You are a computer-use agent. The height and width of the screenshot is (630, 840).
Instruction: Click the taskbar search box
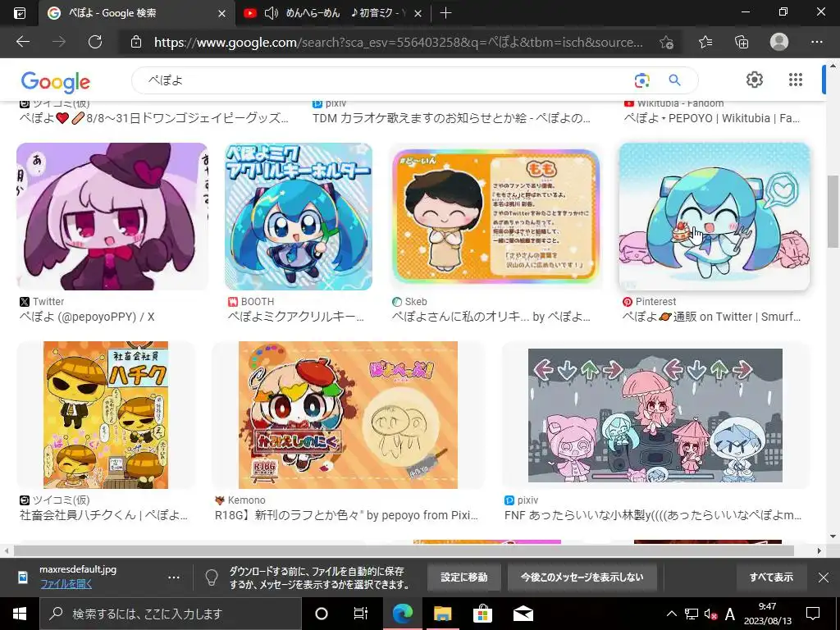[171, 614]
